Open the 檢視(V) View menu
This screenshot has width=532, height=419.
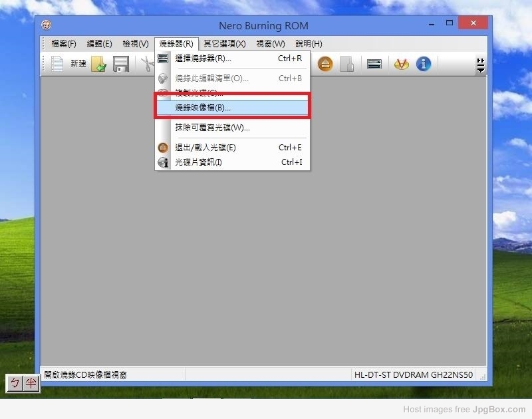(x=135, y=44)
